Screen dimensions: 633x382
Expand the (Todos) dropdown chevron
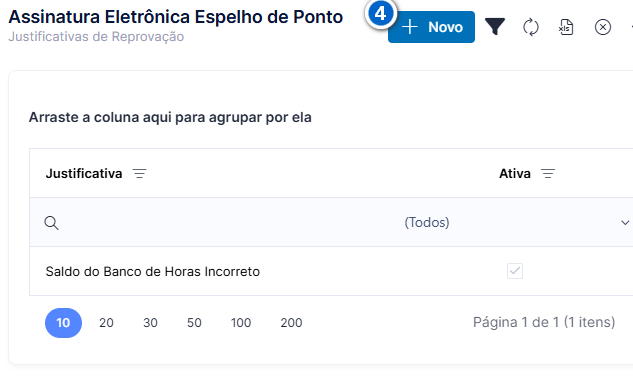[x=625, y=222]
